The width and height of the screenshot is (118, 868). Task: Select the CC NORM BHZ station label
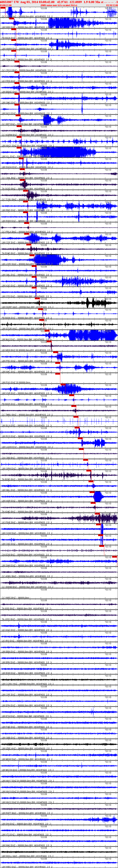click(27, 135)
